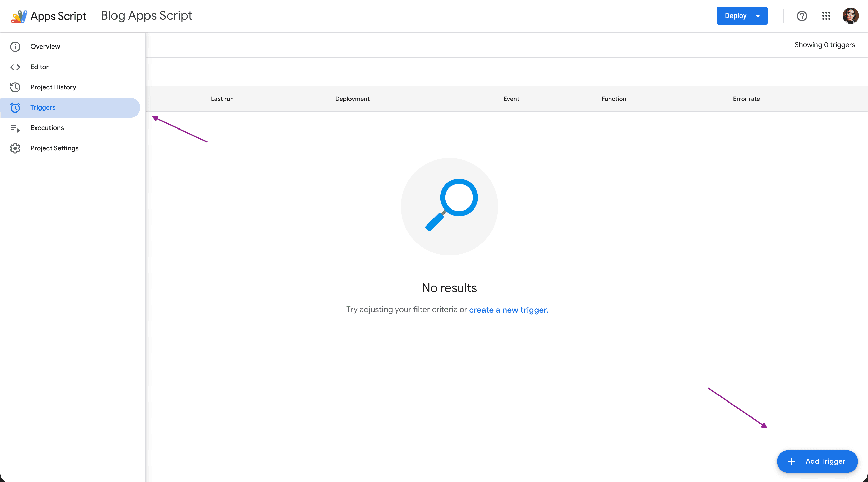
Task: Click the Apps Script logo icon
Action: [19, 16]
